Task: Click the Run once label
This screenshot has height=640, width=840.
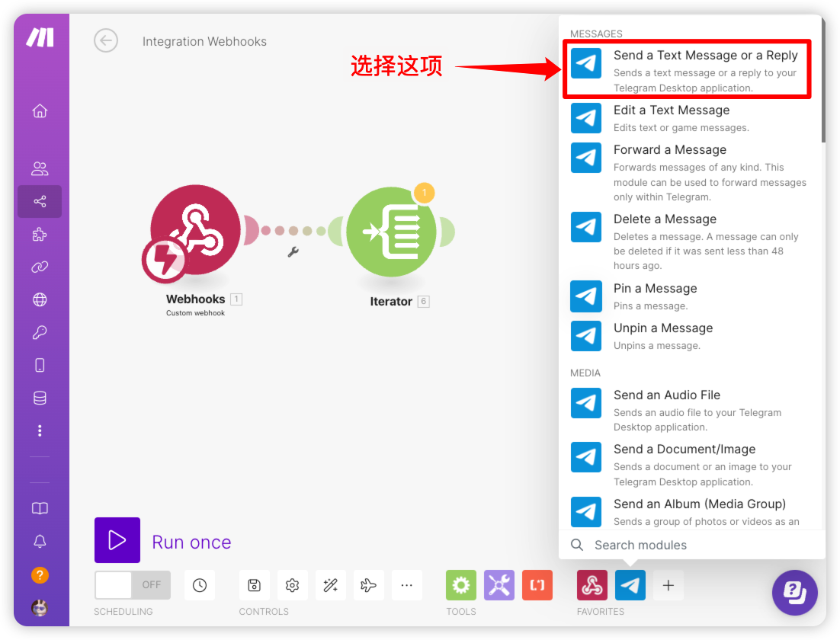Action: pos(192,542)
